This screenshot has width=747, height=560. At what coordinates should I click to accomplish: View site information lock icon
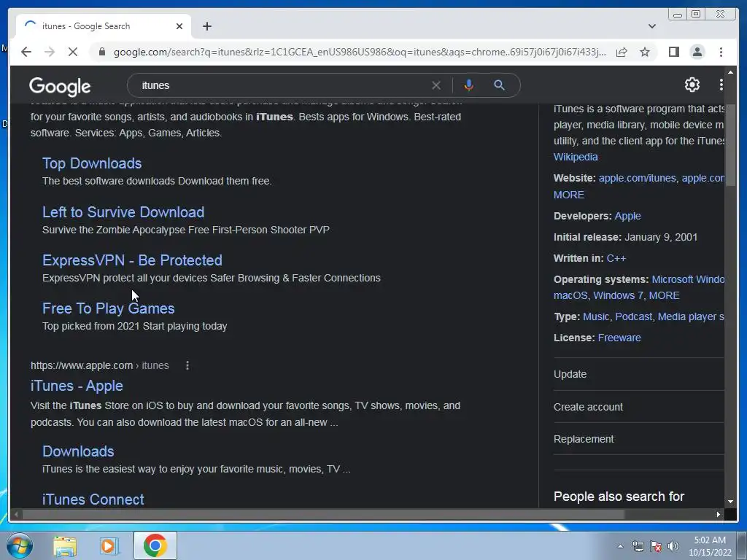coord(101,52)
